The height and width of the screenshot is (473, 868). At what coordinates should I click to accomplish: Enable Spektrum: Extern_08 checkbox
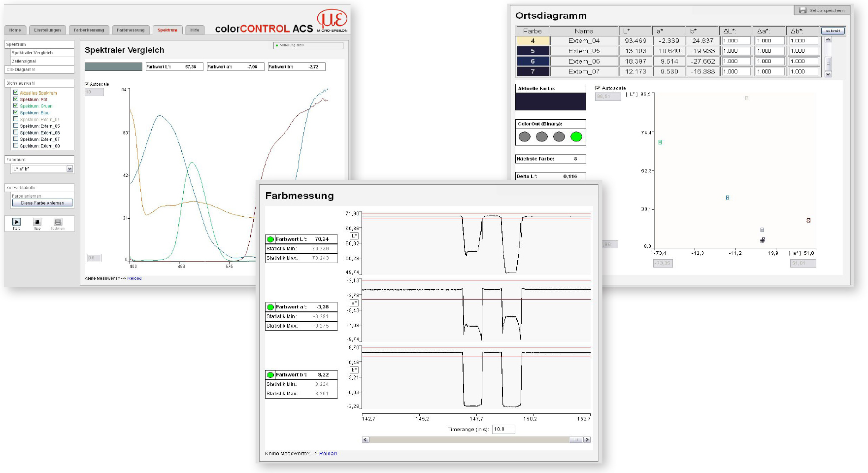[16, 145]
